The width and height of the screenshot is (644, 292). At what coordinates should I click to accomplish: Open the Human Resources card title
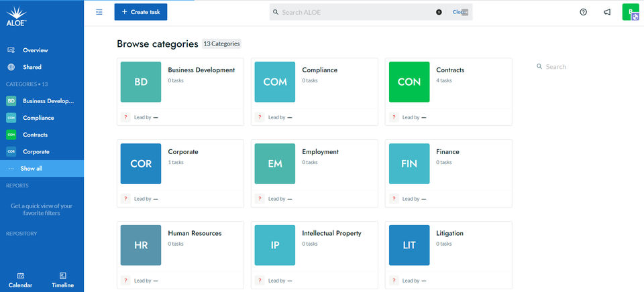pos(195,233)
